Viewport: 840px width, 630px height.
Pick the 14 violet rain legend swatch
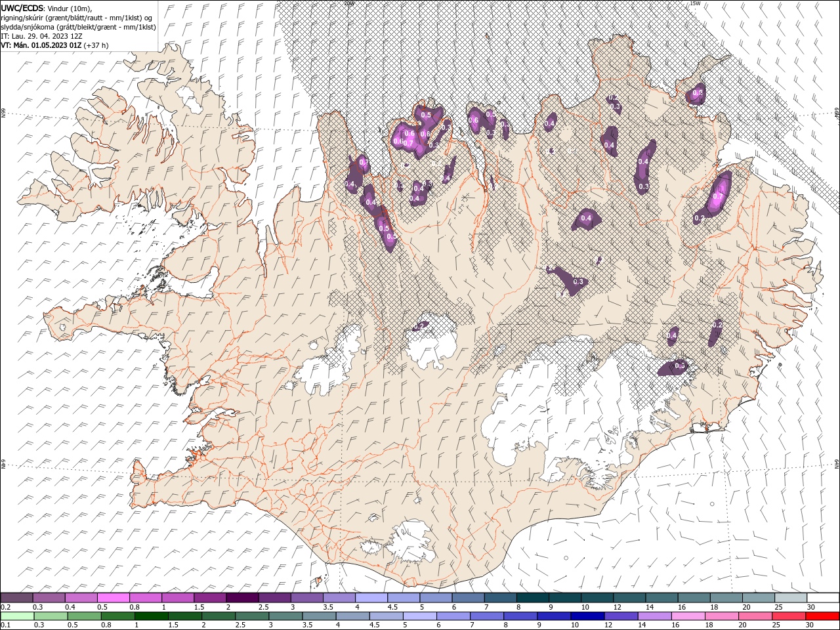pyautogui.click(x=654, y=616)
